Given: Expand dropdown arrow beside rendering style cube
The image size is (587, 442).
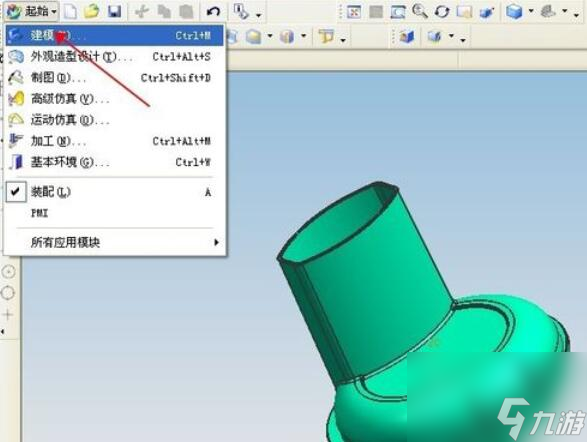Looking at the screenshot, I should pyautogui.click(x=531, y=11).
